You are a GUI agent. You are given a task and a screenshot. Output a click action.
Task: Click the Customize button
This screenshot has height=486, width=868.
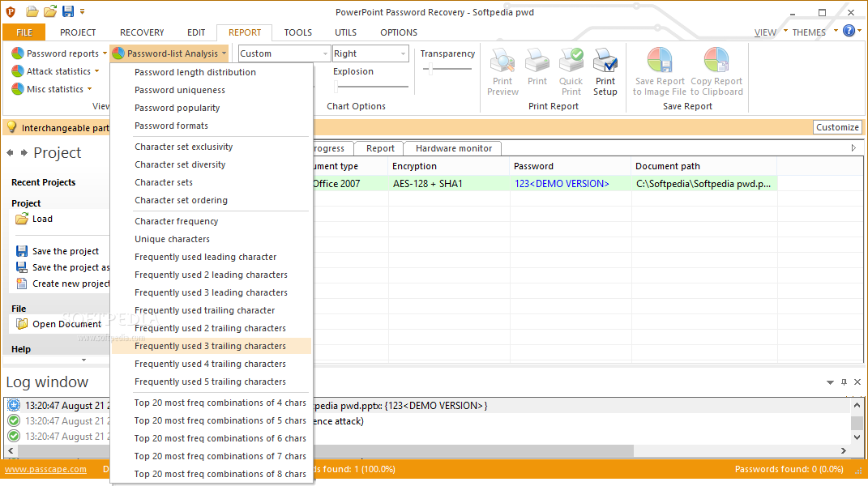[x=837, y=127]
